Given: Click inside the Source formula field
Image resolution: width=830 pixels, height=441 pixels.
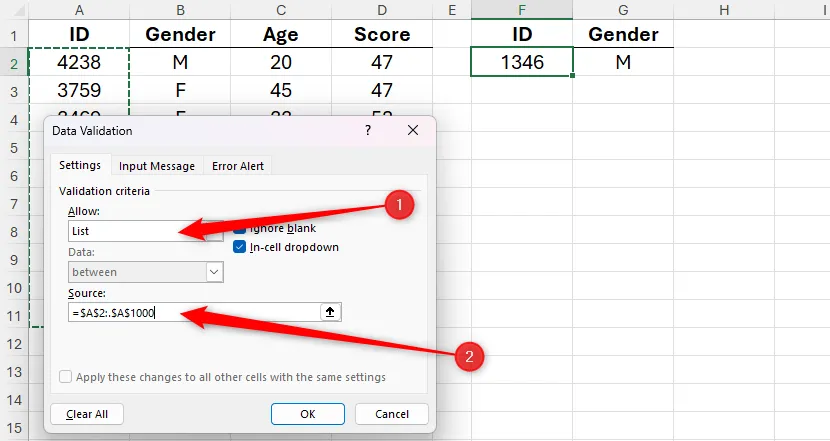Looking at the screenshot, I should 190,313.
